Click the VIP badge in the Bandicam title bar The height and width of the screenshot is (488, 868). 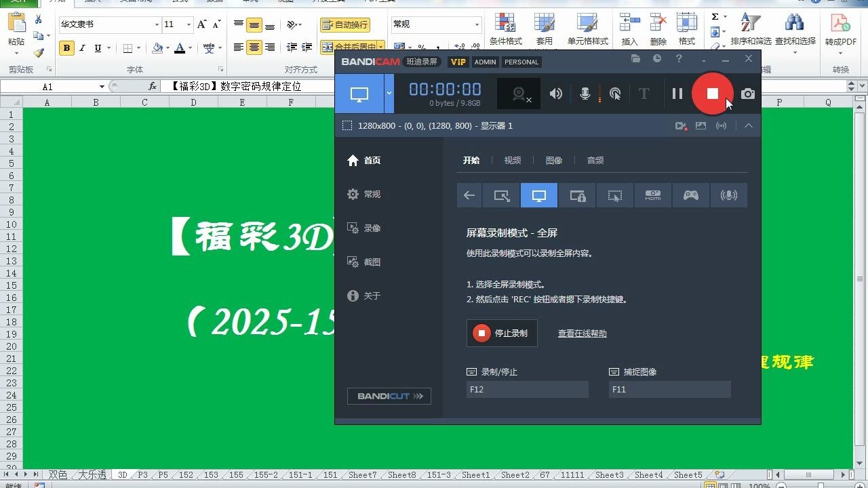tap(459, 62)
